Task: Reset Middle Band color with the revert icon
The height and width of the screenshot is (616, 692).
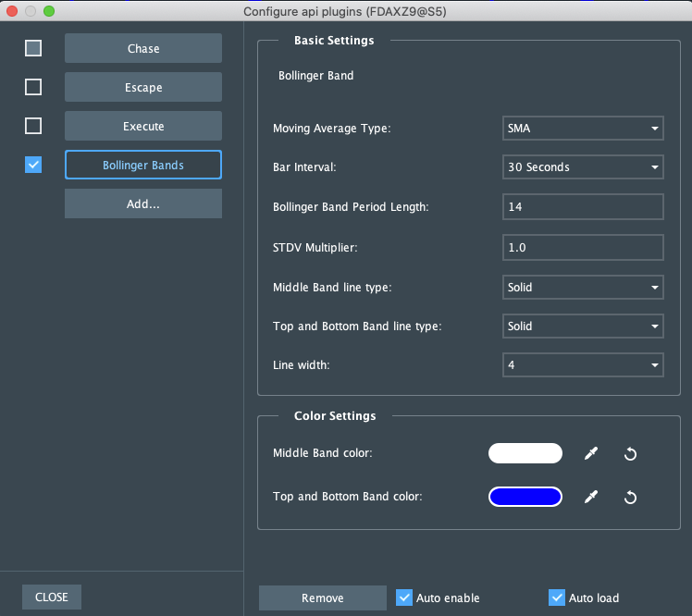Action: tap(630, 453)
